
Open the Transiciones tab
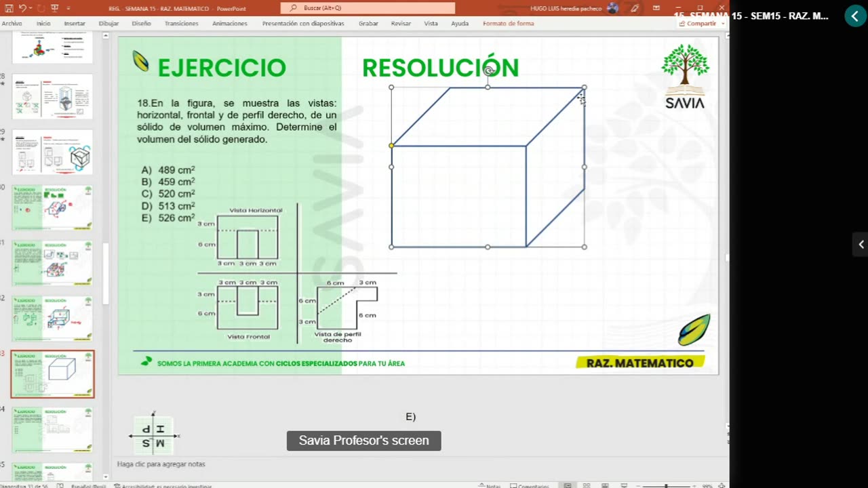[x=181, y=23]
